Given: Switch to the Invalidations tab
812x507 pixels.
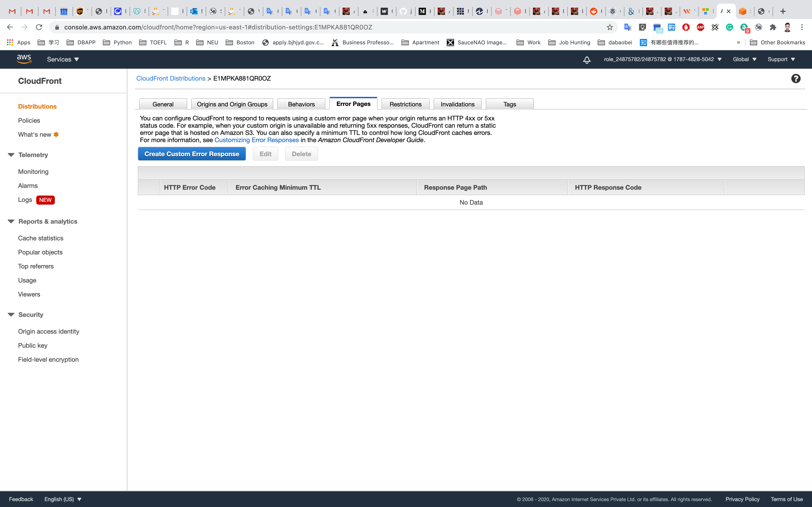Looking at the screenshot, I should coord(457,104).
